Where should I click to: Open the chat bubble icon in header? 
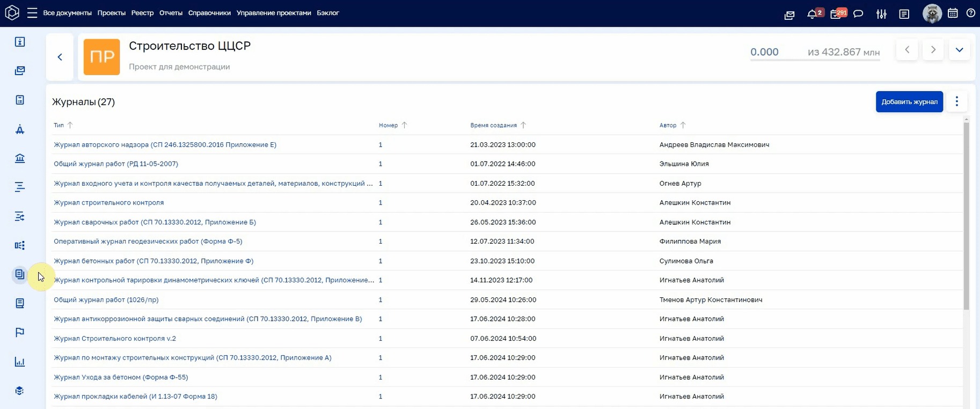point(858,14)
